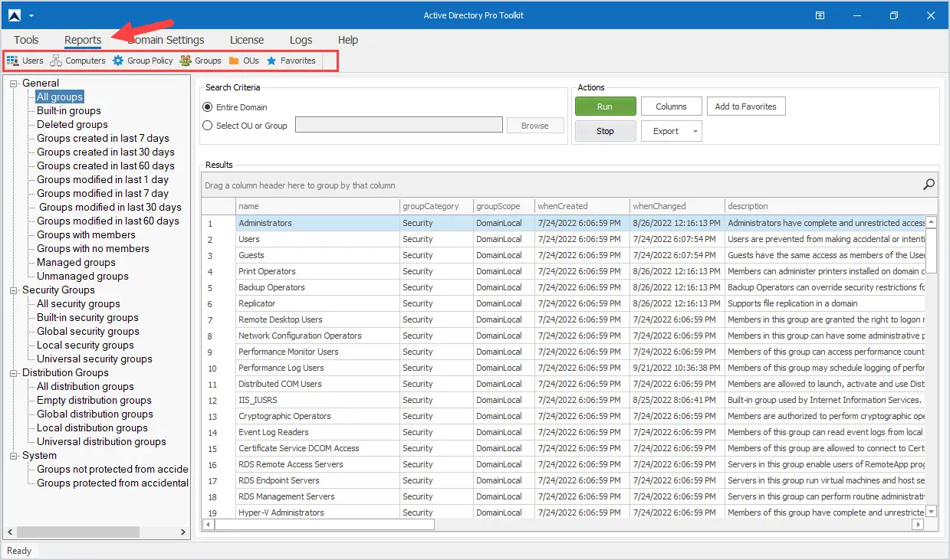Select the Print Operators row
Viewport: 950px width, 560px height.
(x=564, y=271)
